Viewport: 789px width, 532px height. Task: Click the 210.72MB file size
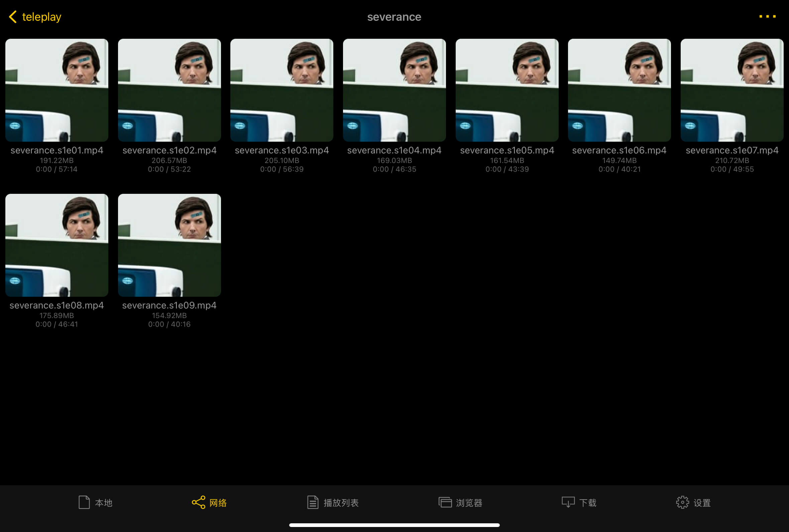tap(732, 160)
